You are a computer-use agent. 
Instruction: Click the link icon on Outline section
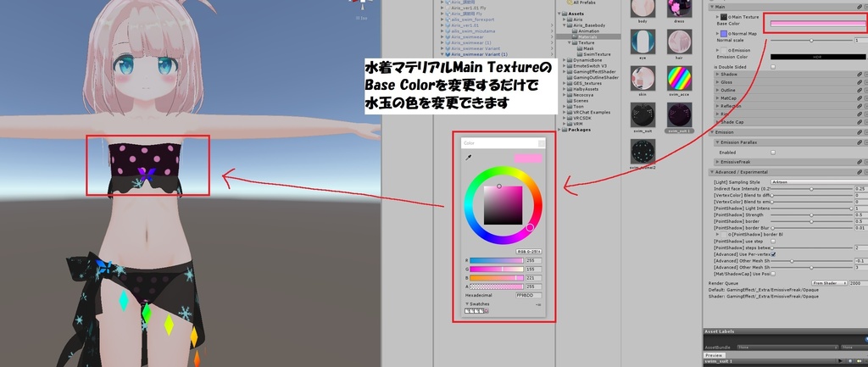tap(860, 90)
